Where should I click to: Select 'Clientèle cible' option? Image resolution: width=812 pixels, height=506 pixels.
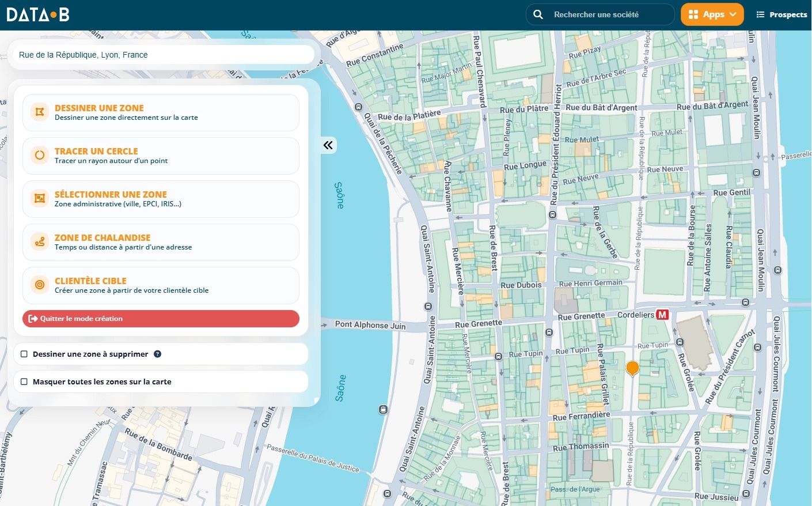coord(161,285)
